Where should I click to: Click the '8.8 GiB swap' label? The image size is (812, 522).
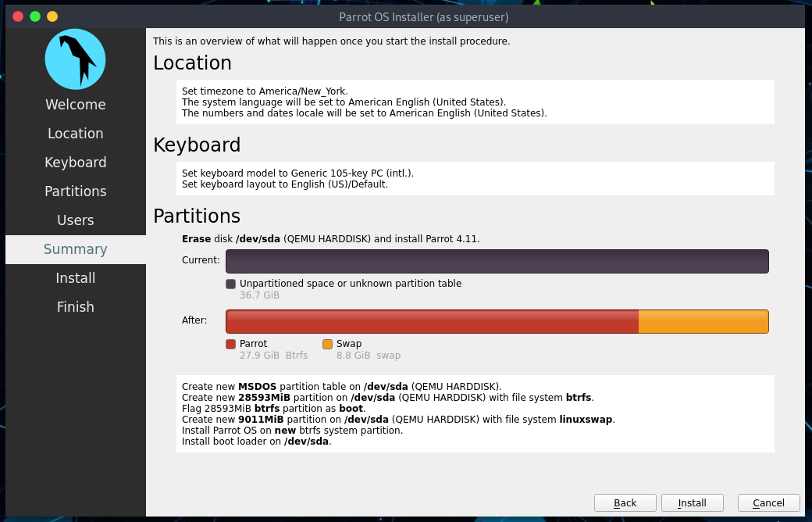tap(369, 356)
